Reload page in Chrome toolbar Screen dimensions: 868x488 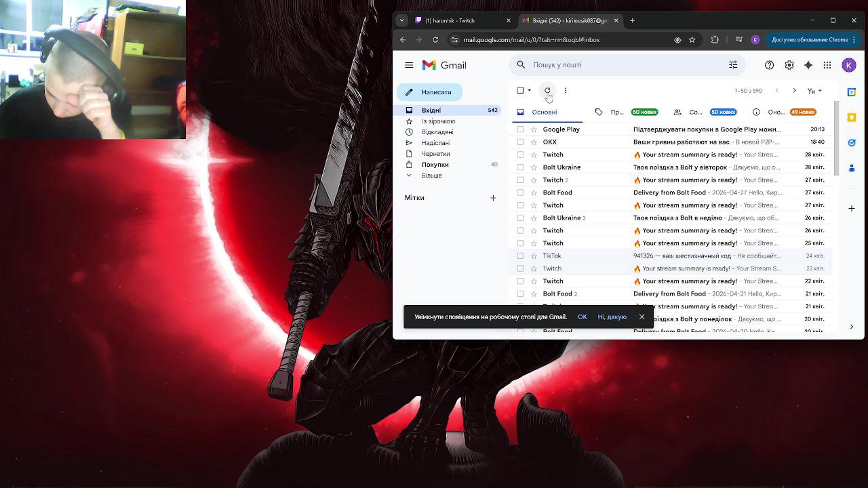point(435,40)
